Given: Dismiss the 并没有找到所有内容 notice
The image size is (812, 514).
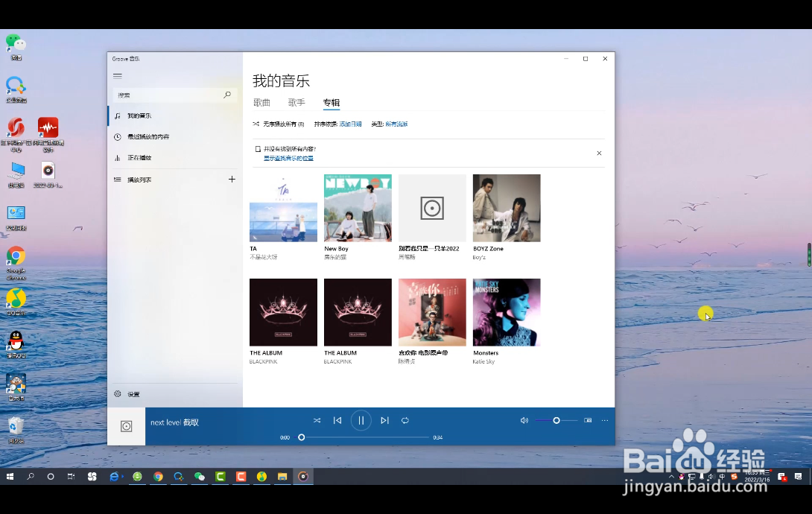Looking at the screenshot, I should tap(599, 153).
